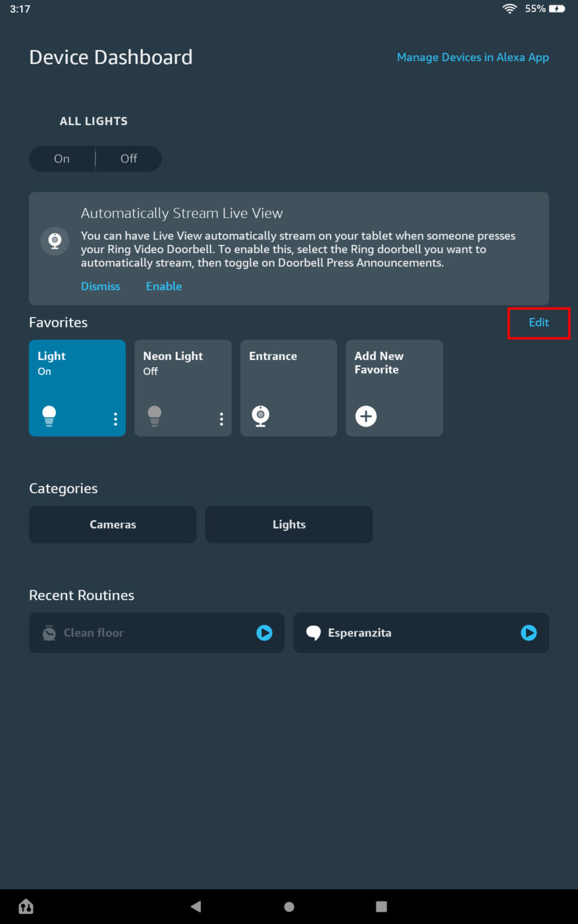Run the Esperanzita routine with its play control
The image size is (578, 924).
[x=528, y=633]
